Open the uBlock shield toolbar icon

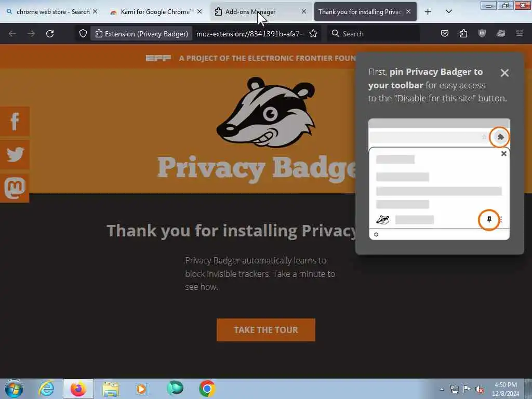click(x=482, y=34)
